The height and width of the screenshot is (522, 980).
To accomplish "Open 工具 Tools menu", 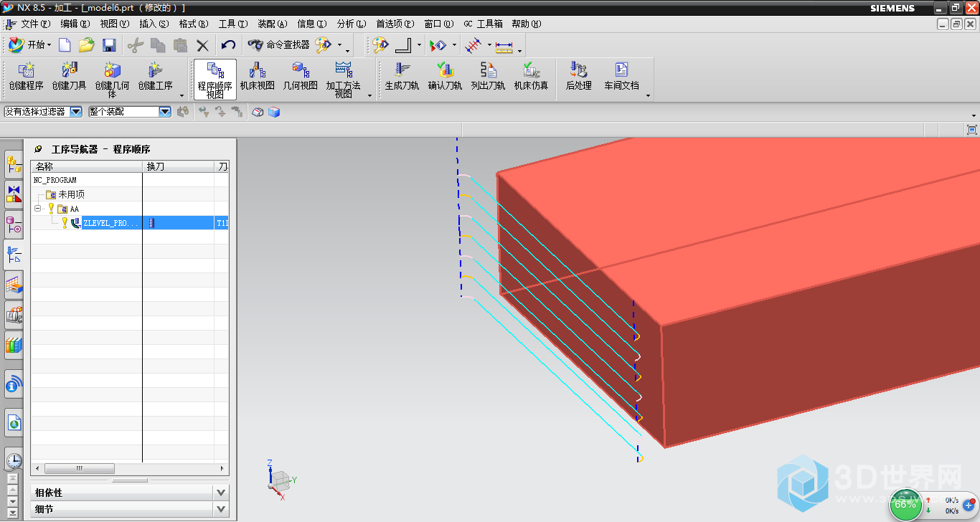I will (x=233, y=24).
